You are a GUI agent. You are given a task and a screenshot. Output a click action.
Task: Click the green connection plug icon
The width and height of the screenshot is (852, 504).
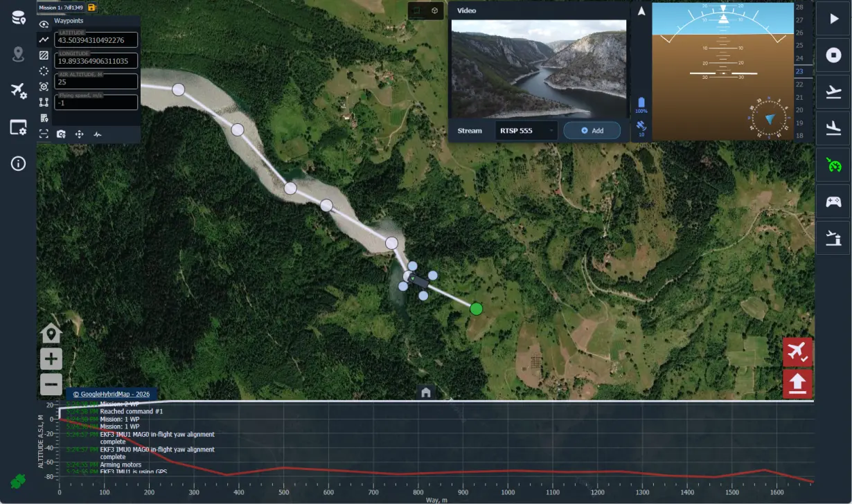pos(18,480)
